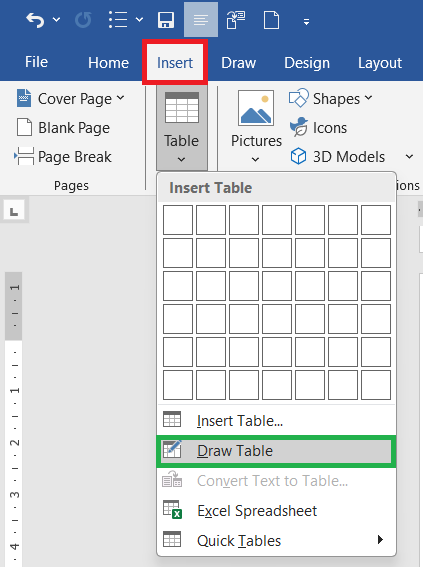Click the Undo arrow icon

point(35,20)
